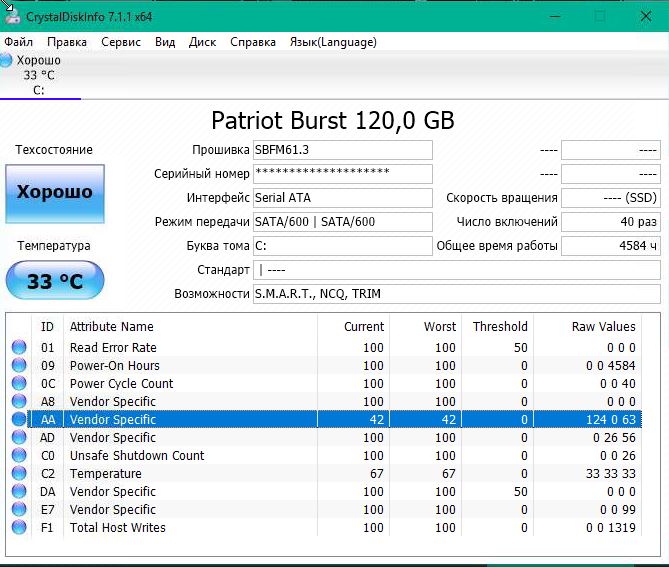Click the status orb for Read Error Rate
The width and height of the screenshot is (669, 567).
[19, 347]
